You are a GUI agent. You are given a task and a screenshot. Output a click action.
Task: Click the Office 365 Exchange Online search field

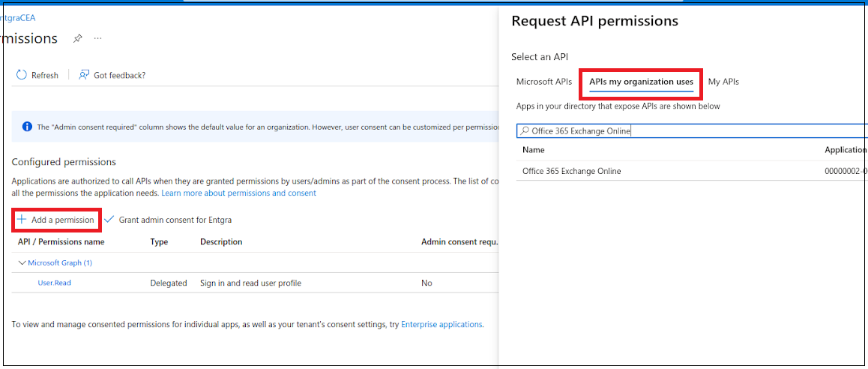(692, 131)
